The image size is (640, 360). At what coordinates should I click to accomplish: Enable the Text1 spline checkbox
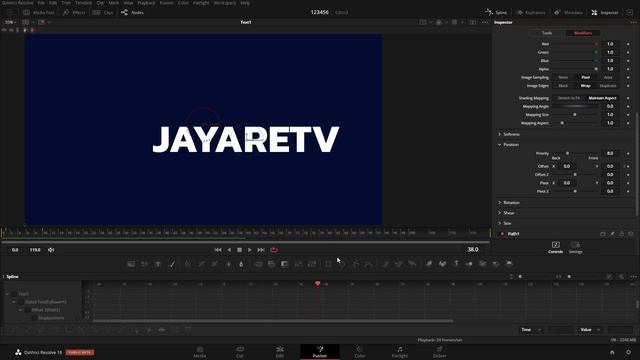[x=14, y=294]
